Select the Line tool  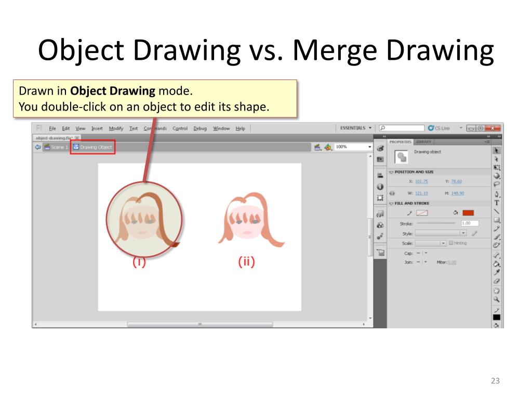pos(496,211)
